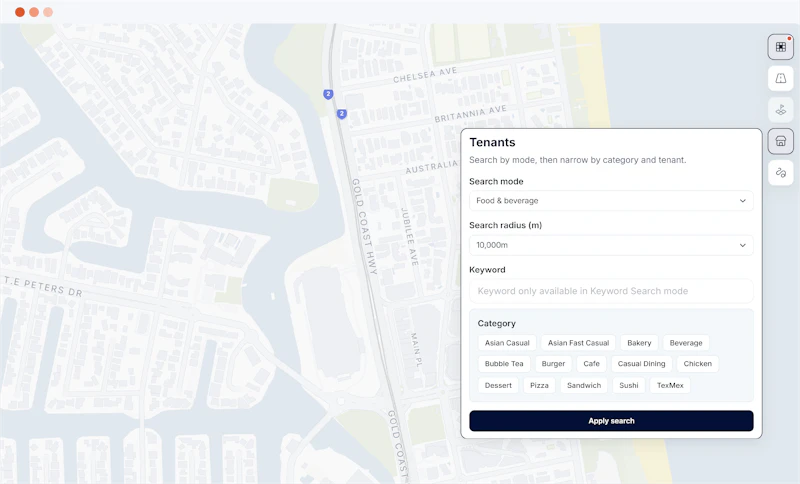Click the CHELSEA AVE street label
The image size is (800, 484).
[425, 75]
